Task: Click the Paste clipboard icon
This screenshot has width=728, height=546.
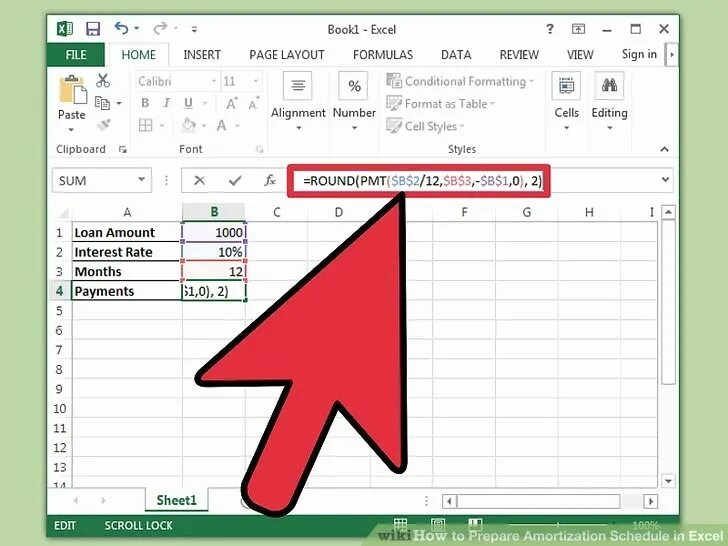Action: tap(72, 89)
